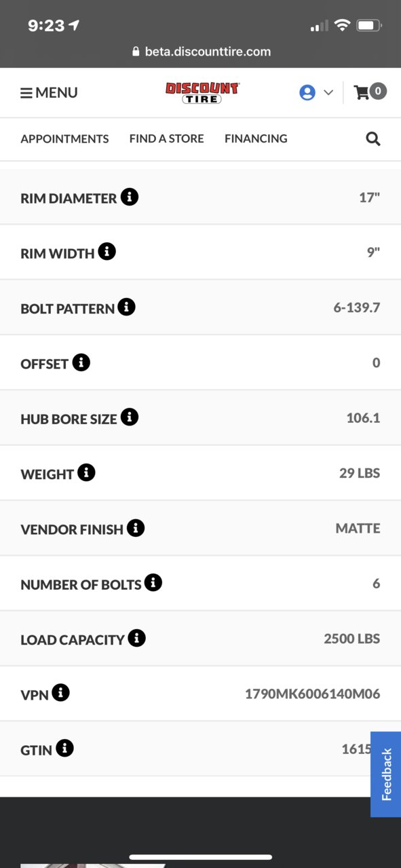Tap the Discount Tire logo
This screenshot has width=401, height=868.
pos(202,93)
